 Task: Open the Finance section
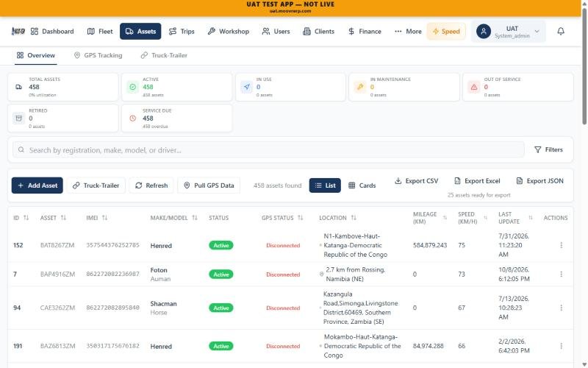click(365, 31)
